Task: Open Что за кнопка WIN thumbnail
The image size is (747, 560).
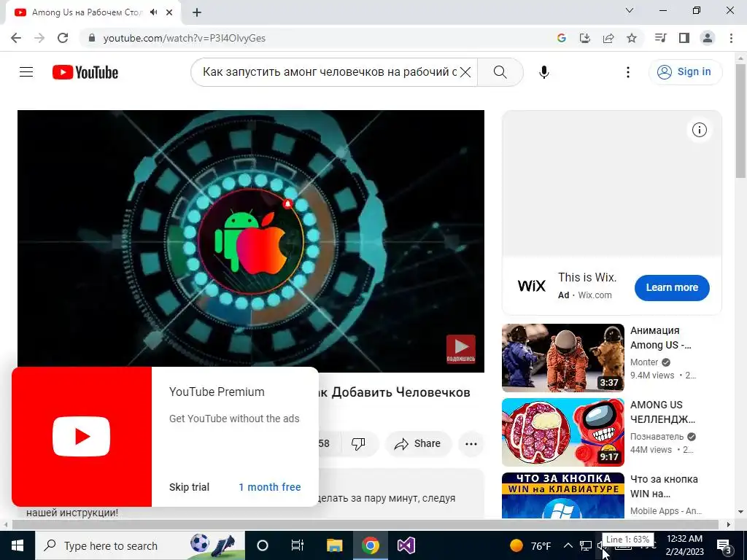Action: click(x=562, y=495)
